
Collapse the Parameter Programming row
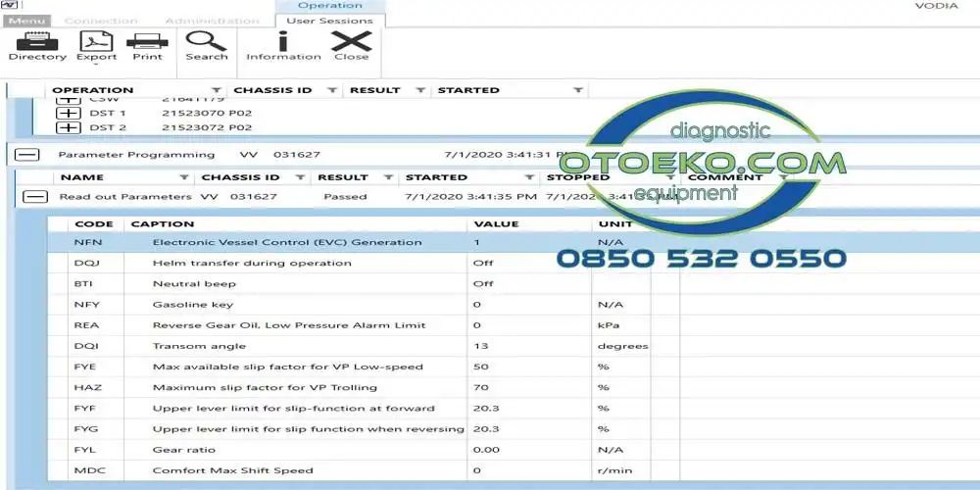(28, 155)
